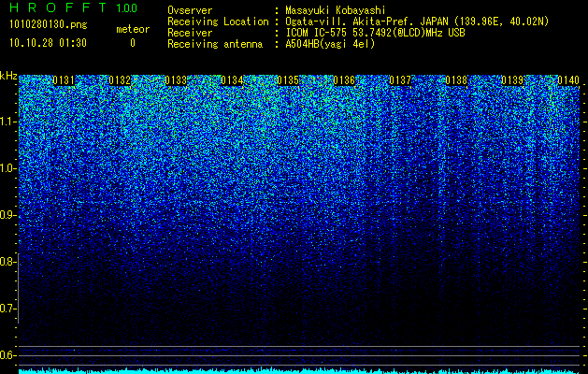Click the Receiving Location label

(x=218, y=22)
